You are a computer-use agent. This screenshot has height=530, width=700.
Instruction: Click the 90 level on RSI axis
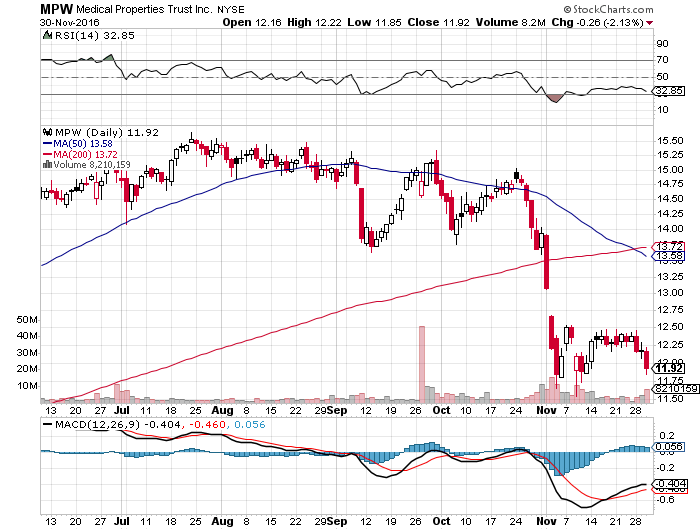(x=662, y=44)
